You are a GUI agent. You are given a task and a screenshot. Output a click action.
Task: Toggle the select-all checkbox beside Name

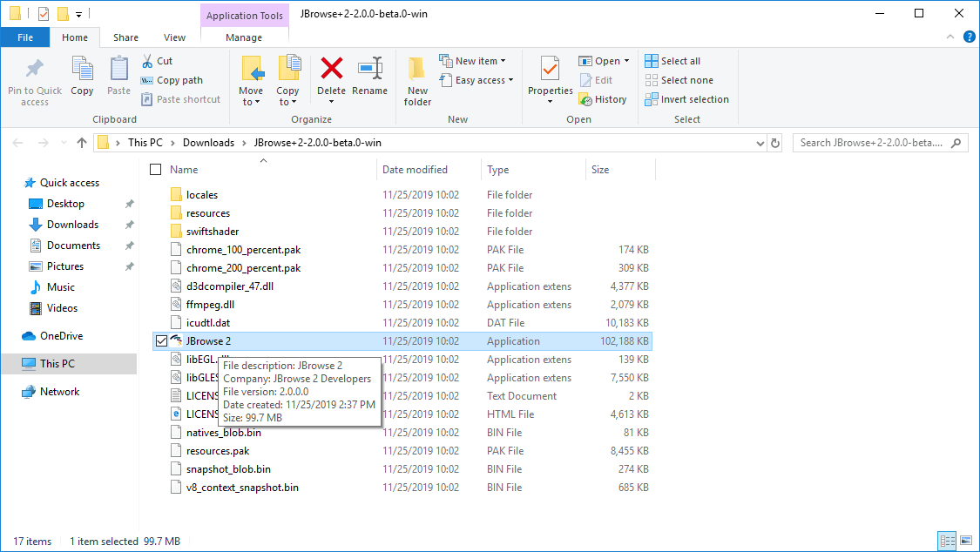pyautogui.click(x=156, y=169)
